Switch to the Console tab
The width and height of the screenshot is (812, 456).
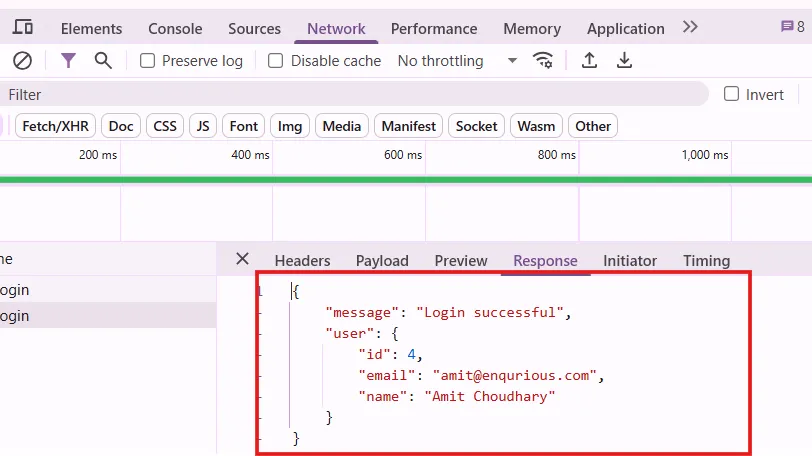pos(175,29)
